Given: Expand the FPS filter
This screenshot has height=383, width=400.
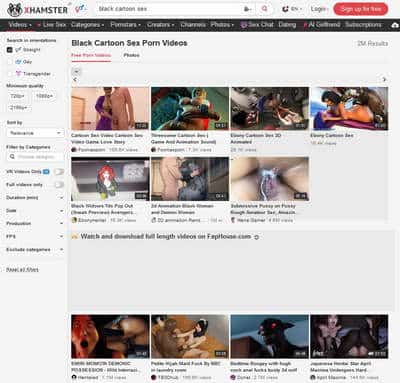Looking at the screenshot, I should [x=35, y=237].
